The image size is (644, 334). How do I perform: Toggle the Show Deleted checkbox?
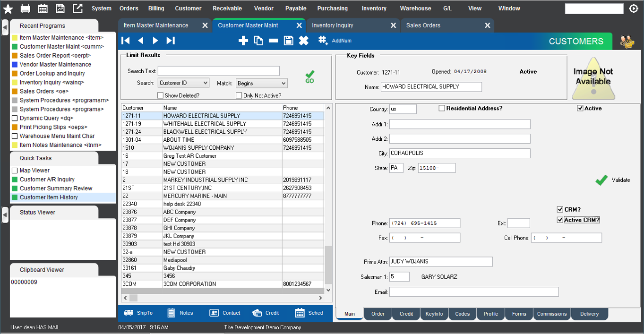pyautogui.click(x=161, y=95)
